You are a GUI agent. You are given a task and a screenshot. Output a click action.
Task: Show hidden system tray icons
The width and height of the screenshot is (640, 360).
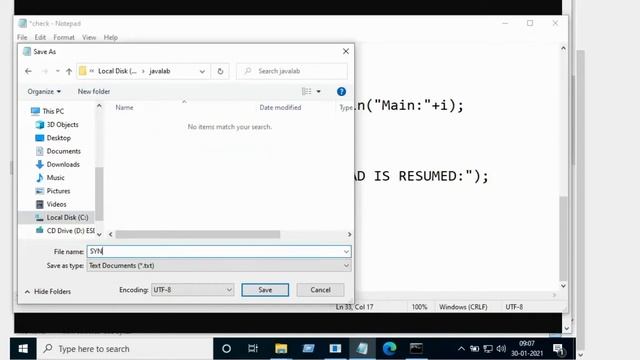tap(461, 349)
